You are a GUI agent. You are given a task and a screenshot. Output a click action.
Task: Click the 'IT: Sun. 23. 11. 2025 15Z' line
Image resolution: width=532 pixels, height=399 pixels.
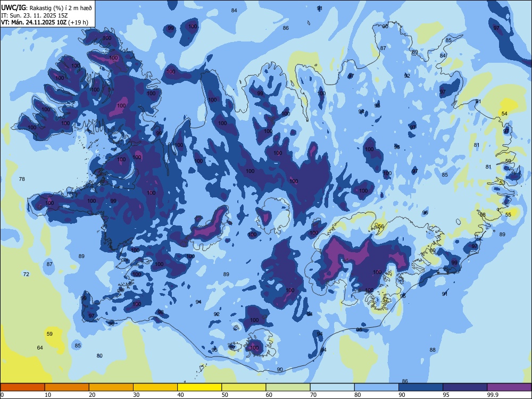[34, 15]
